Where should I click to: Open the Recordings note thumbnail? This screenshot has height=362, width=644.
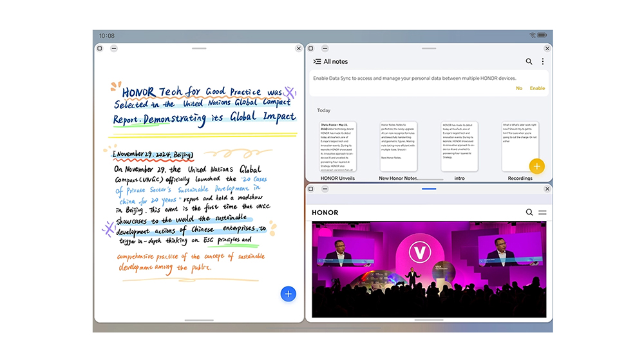coord(520,146)
